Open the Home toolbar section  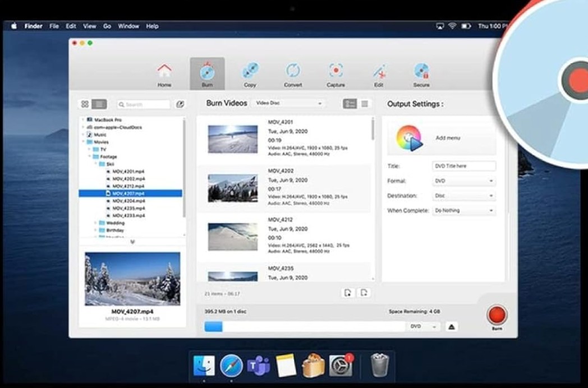pos(164,75)
